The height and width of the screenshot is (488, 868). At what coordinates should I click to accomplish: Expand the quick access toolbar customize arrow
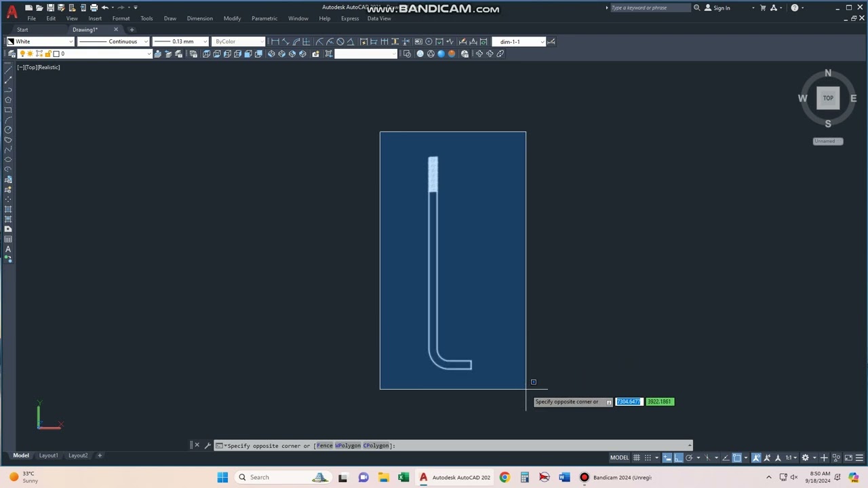[135, 7]
